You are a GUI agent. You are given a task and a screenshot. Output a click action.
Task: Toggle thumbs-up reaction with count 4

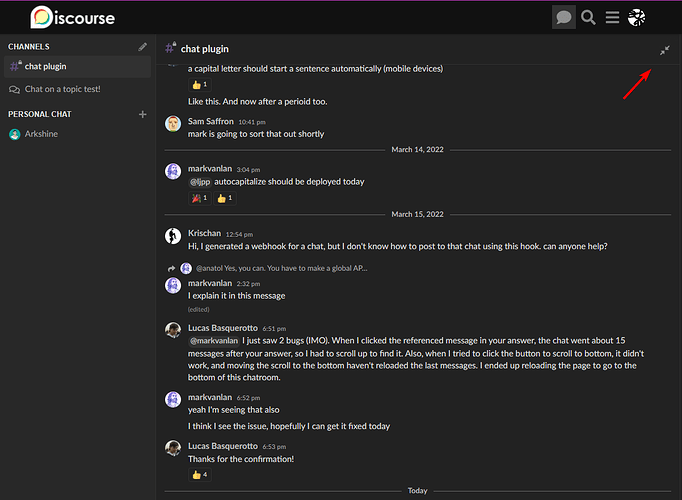click(200, 475)
